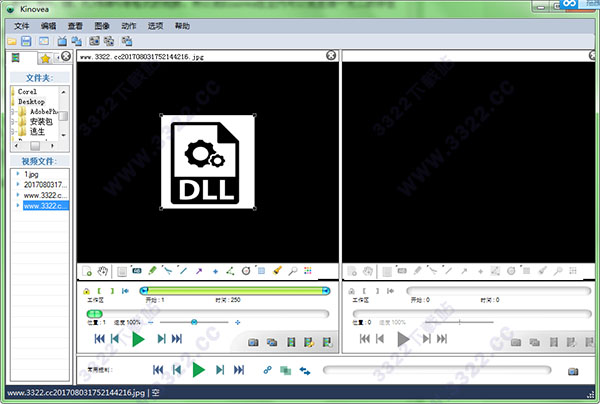This screenshot has width=600, height=404.
Task: Click the green working zone selection bar
Action: [235, 291]
